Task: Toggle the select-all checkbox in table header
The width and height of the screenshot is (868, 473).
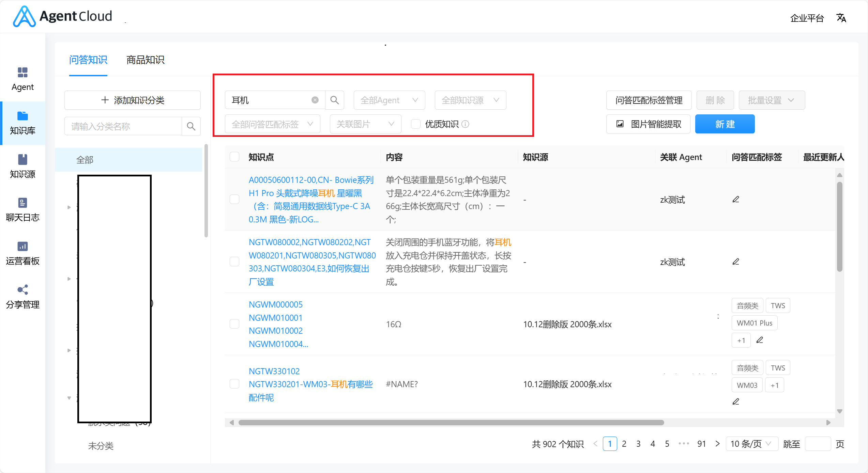Action: (x=234, y=157)
